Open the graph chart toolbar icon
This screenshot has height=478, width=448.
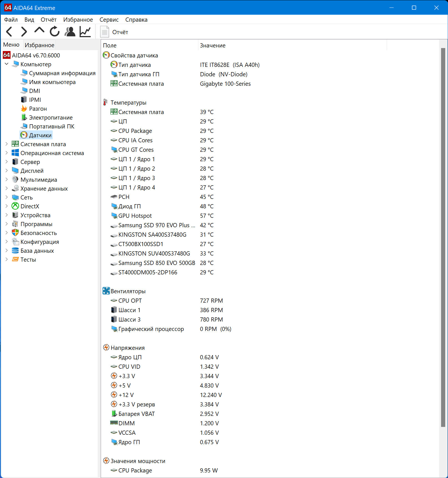(85, 32)
